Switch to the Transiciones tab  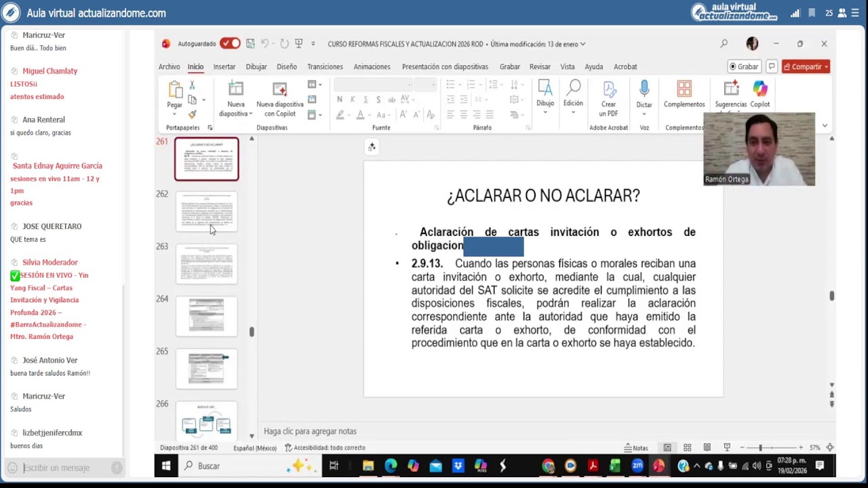325,66
